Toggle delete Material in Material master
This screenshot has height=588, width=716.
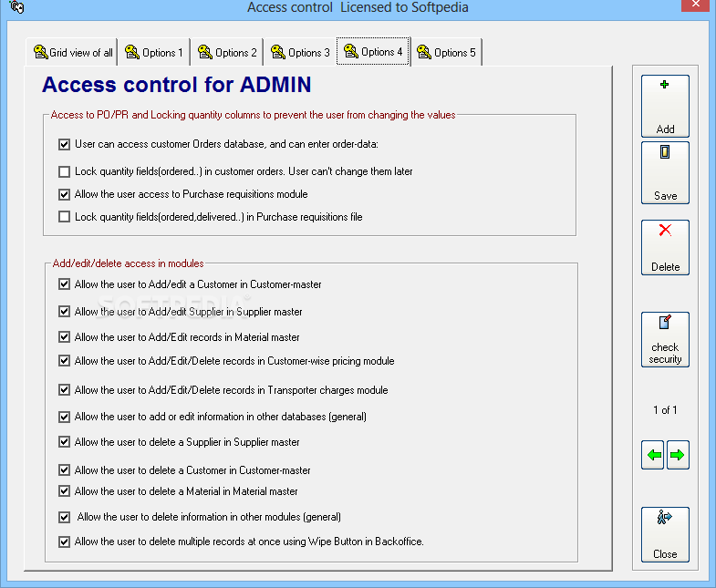(x=65, y=491)
